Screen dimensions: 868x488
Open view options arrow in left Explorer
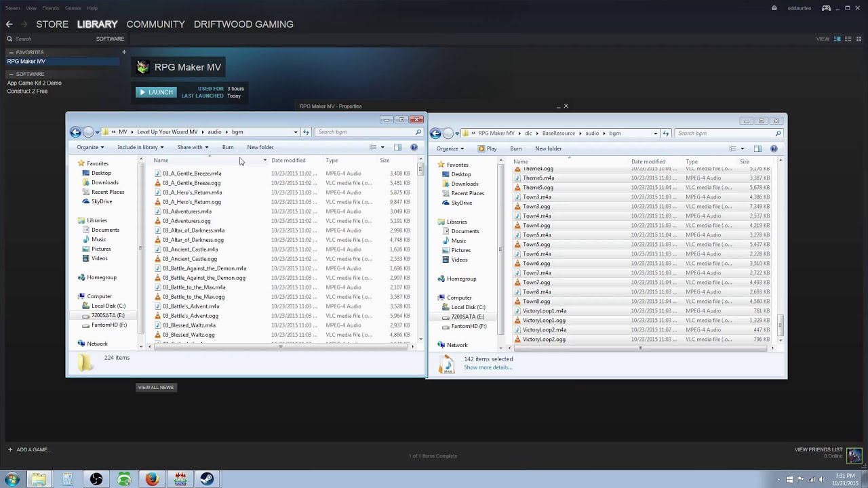(382, 147)
